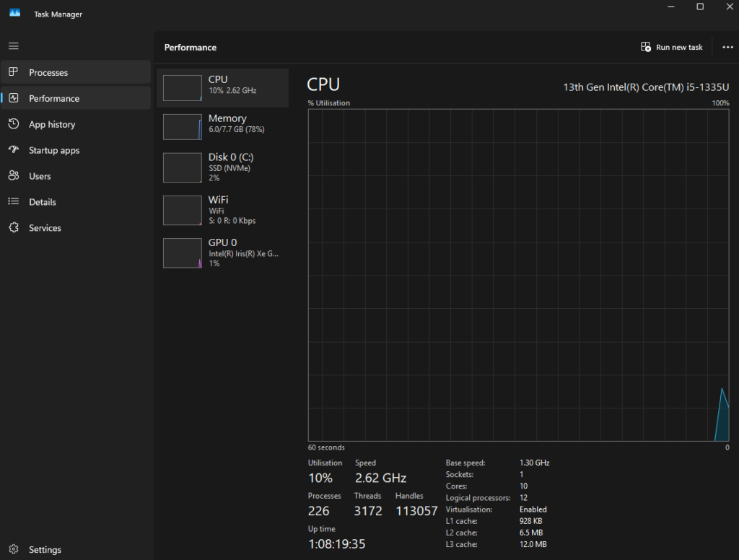Click the Run new task button

[x=672, y=47]
